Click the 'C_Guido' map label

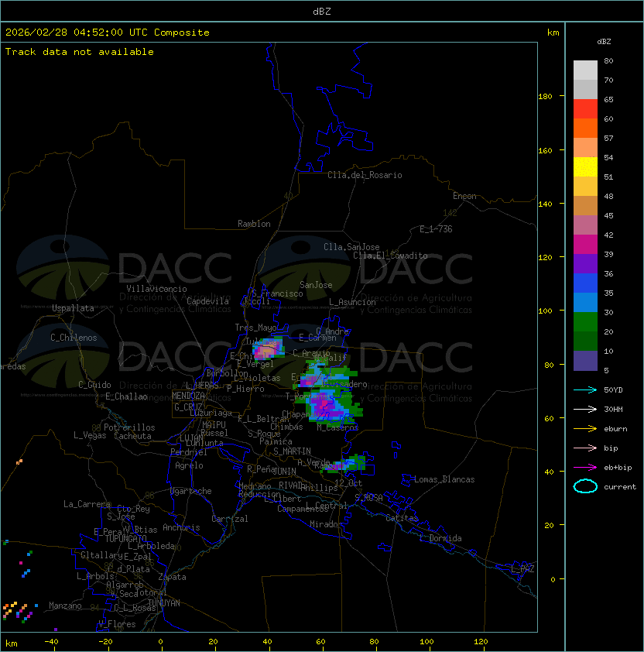(94, 385)
